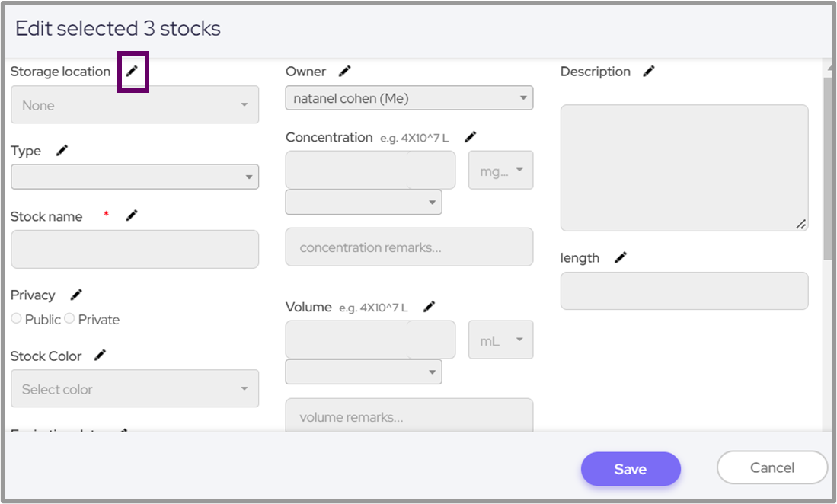
Task: Click the Cancel button
Action: coord(772,467)
